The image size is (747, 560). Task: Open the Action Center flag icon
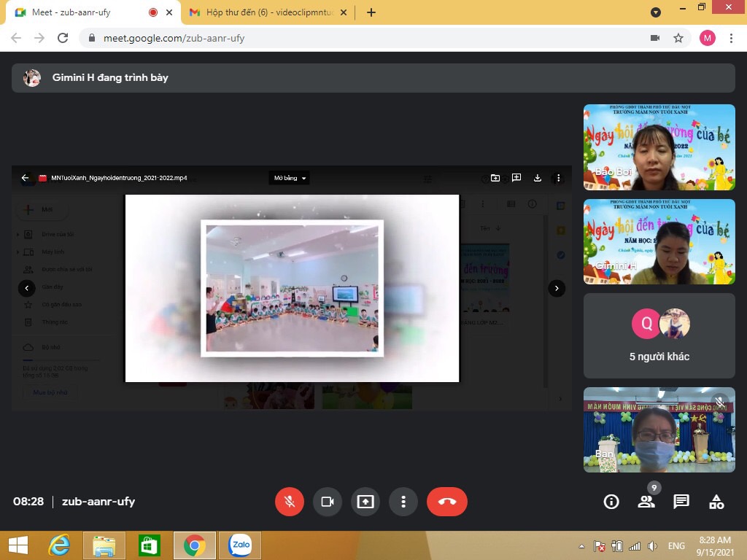[600, 546]
